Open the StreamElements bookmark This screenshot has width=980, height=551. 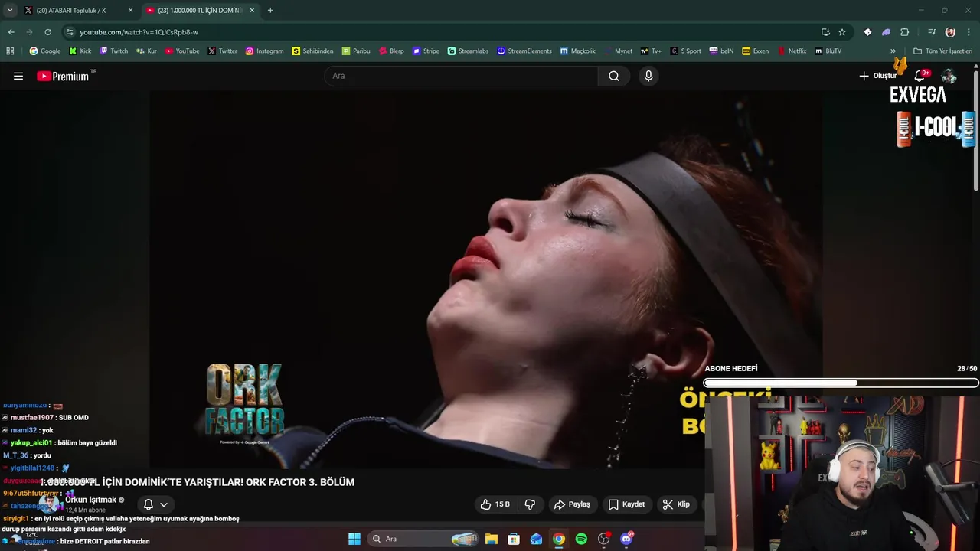(524, 51)
